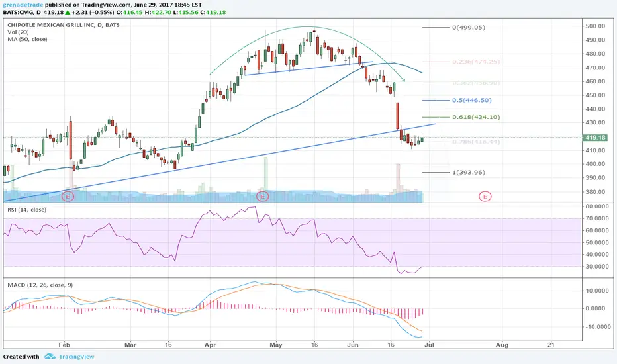Click the large red candle mid-June drop
The width and height of the screenshot is (617, 364).
tap(397, 116)
